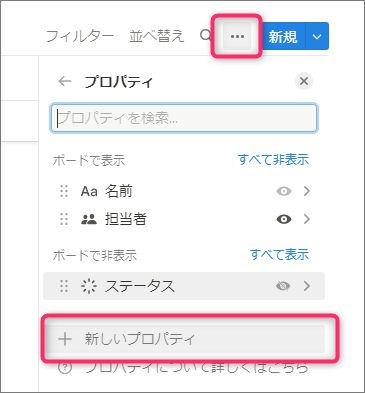Screen dimensions: 365x393
Task: Close the プロパティ panel
Action: (x=304, y=81)
